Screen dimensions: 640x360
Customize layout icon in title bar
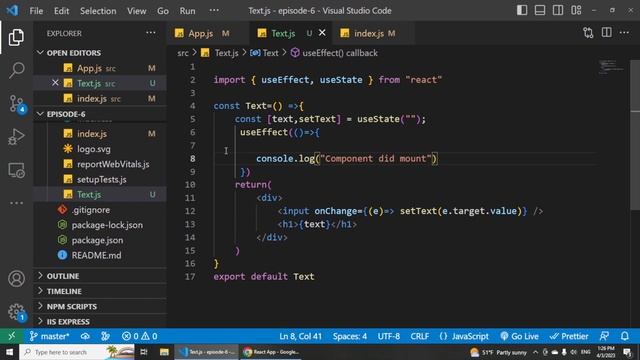576,10
